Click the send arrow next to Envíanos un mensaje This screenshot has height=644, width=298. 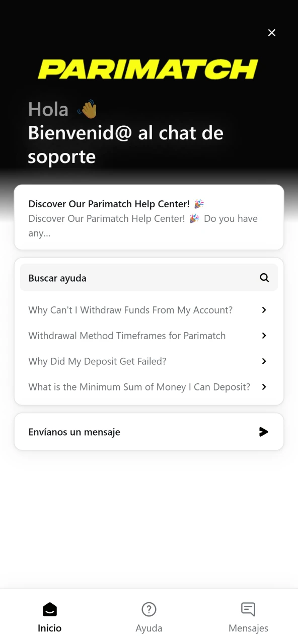[264, 431]
